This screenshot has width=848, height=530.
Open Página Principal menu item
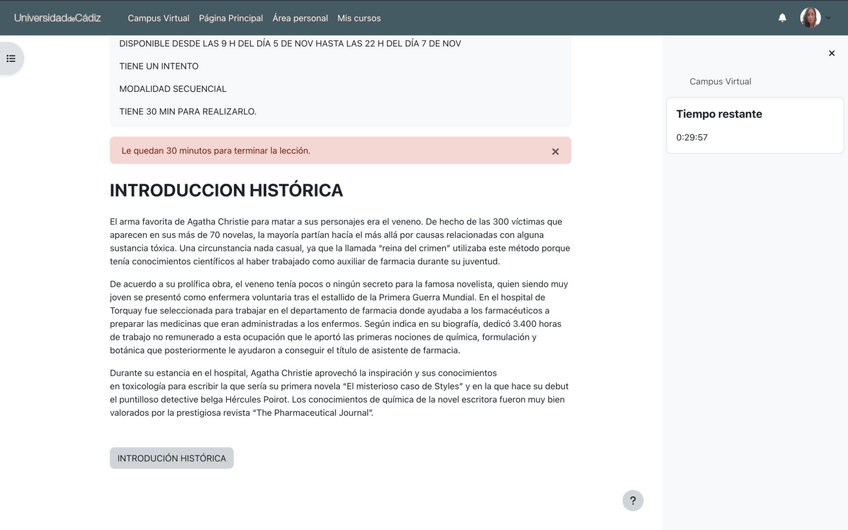click(x=231, y=18)
